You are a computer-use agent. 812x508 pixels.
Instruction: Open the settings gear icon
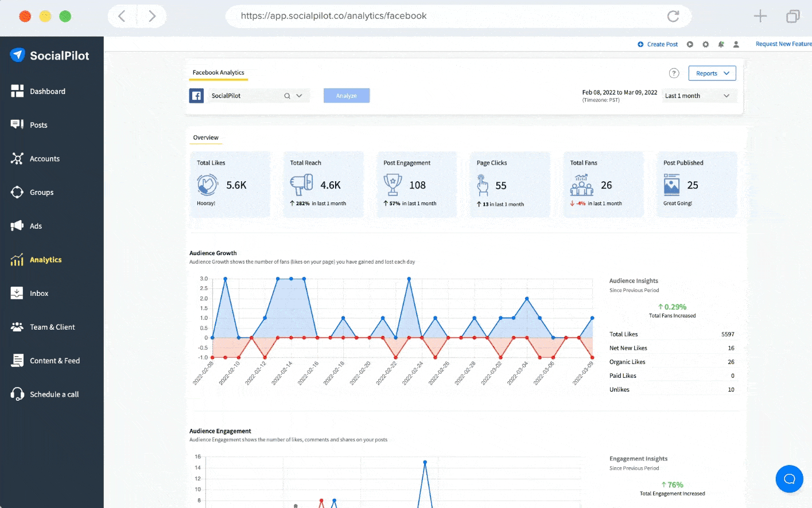coord(705,44)
